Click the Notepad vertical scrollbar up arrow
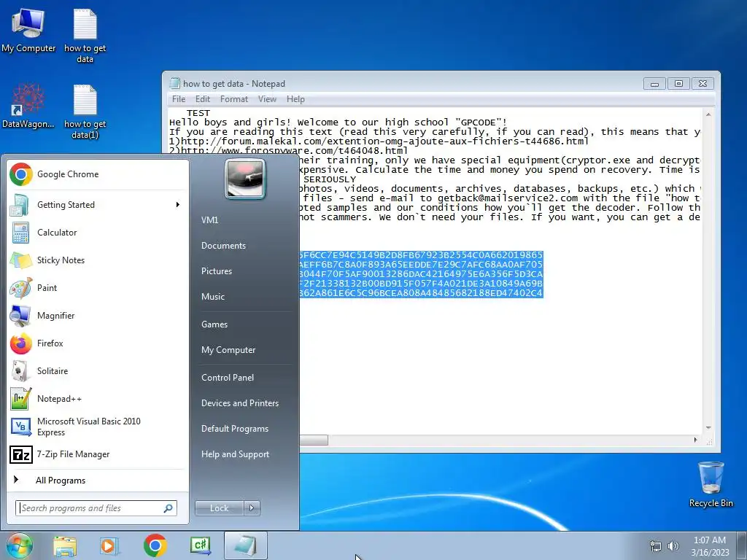Image resolution: width=747 pixels, height=560 pixels. (x=708, y=114)
